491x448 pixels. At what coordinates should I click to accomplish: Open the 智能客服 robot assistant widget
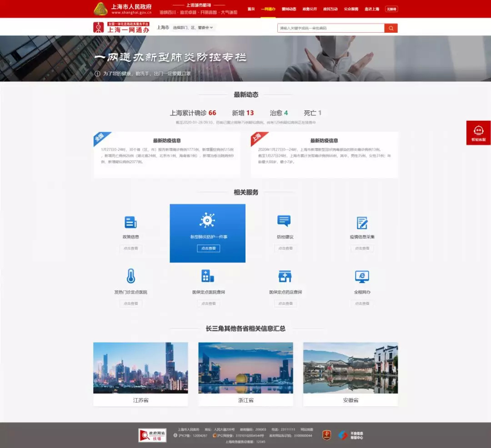[x=478, y=133]
